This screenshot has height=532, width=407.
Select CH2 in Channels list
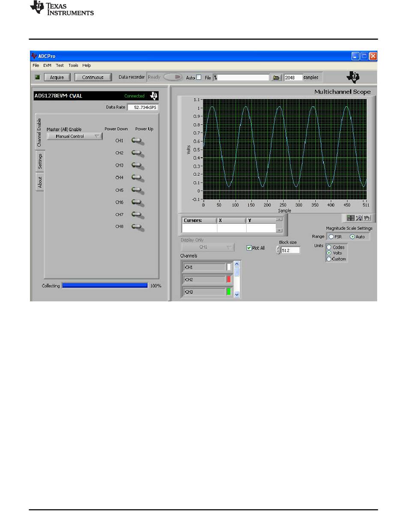(204, 280)
